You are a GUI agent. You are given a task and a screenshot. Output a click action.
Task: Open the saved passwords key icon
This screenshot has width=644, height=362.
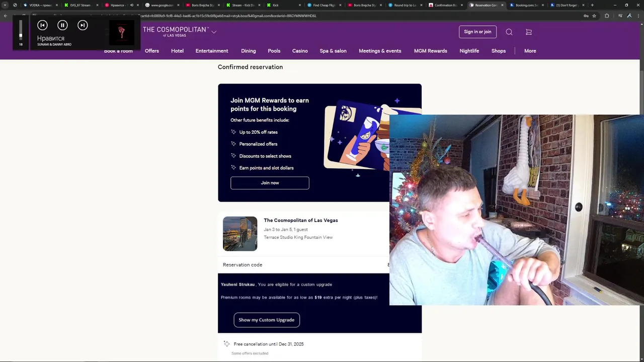coord(586,16)
